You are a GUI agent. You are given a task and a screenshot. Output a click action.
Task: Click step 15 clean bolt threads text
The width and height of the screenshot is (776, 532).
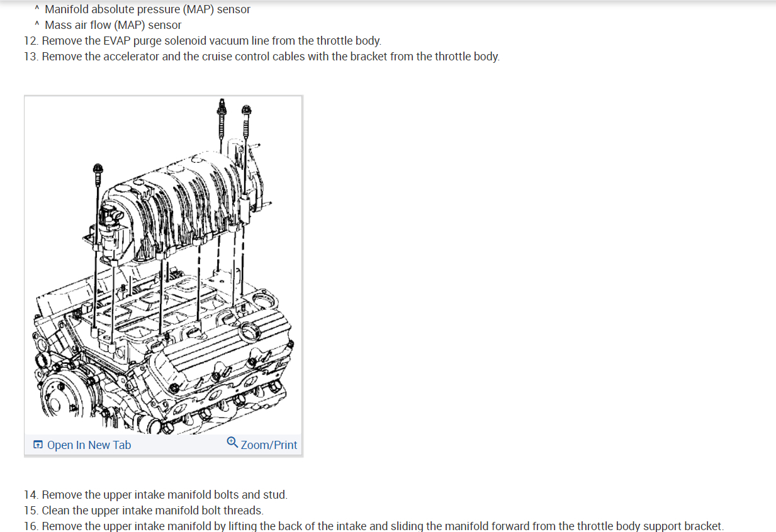tap(143, 511)
